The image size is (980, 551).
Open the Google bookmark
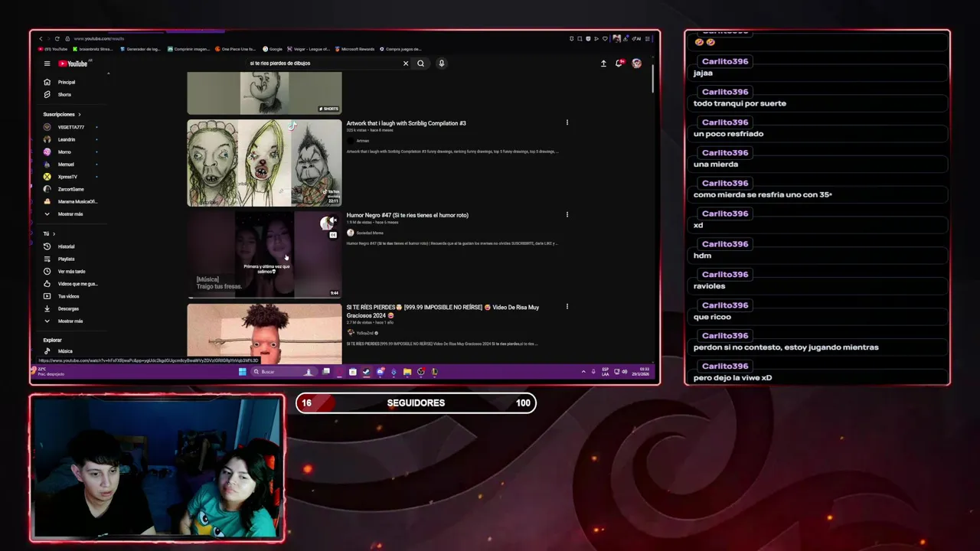point(273,49)
